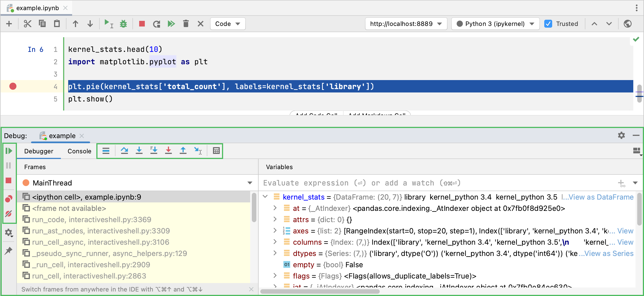
Task: Open the MainThread frames dropdown
Action: [249, 183]
